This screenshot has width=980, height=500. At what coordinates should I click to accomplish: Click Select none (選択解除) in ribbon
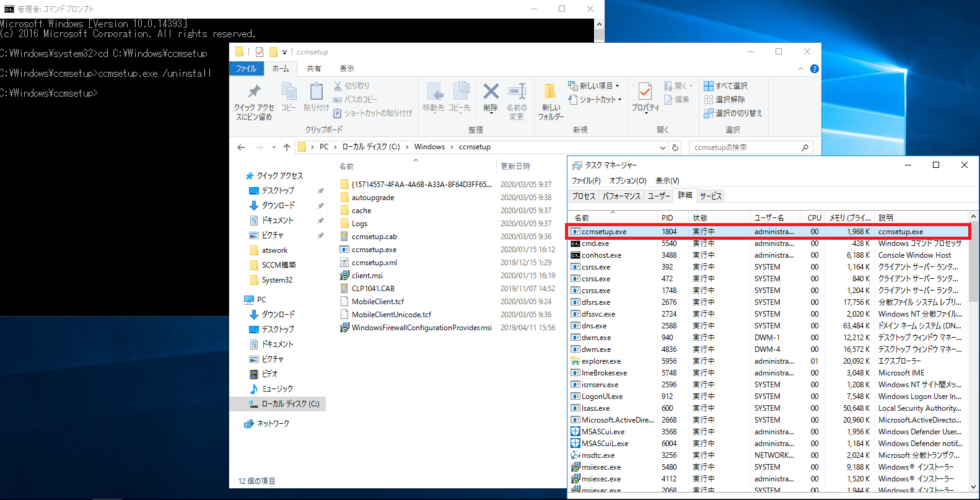pyautogui.click(x=724, y=99)
